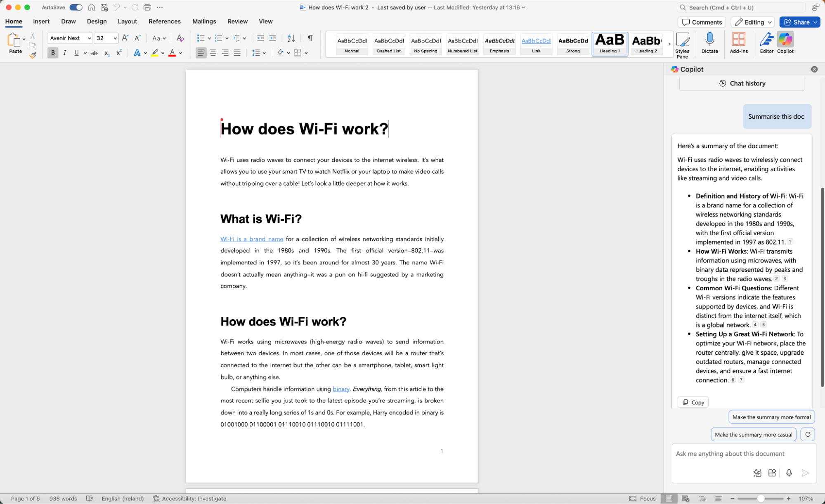Activate the microphone in the Copilot input

click(x=789, y=473)
